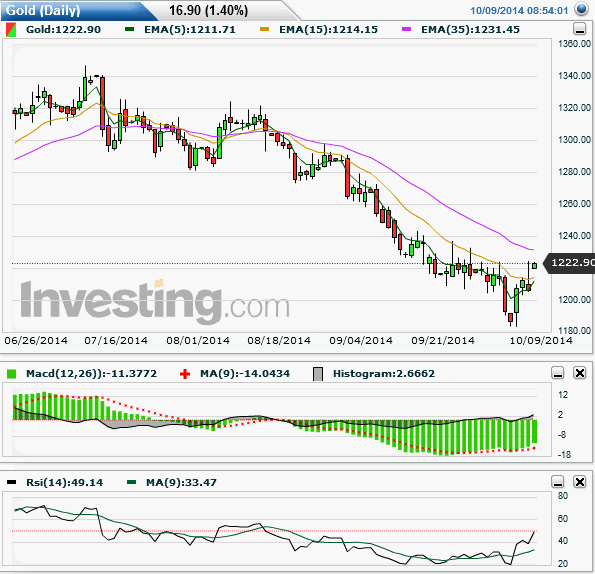595x574 pixels.
Task: Minimize the MACD indicator panel
Action: click(x=557, y=373)
